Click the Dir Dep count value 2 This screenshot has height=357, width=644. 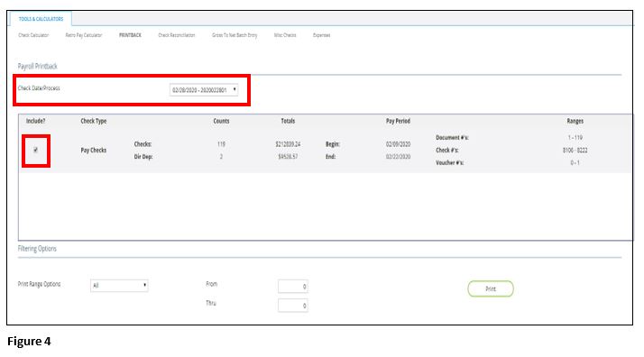tap(221, 157)
